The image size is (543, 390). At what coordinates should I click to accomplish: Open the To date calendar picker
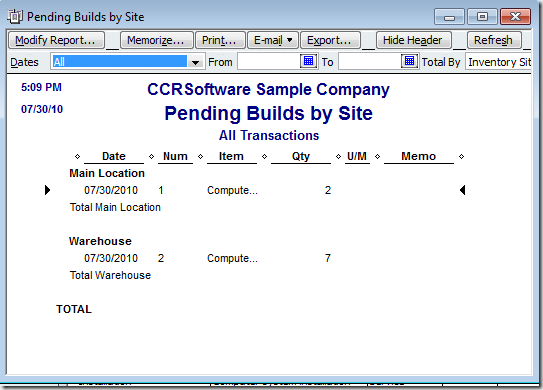[409, 61]
